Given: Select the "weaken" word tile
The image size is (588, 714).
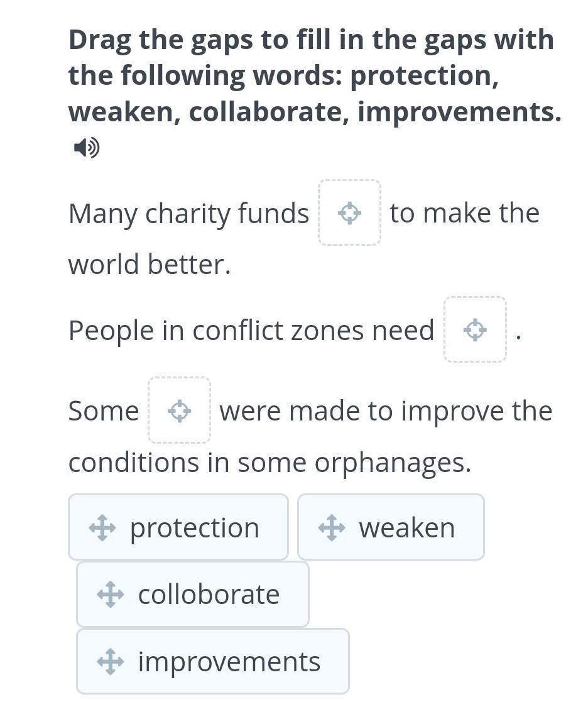Looking at the screenshot, I should coord(391,527).
